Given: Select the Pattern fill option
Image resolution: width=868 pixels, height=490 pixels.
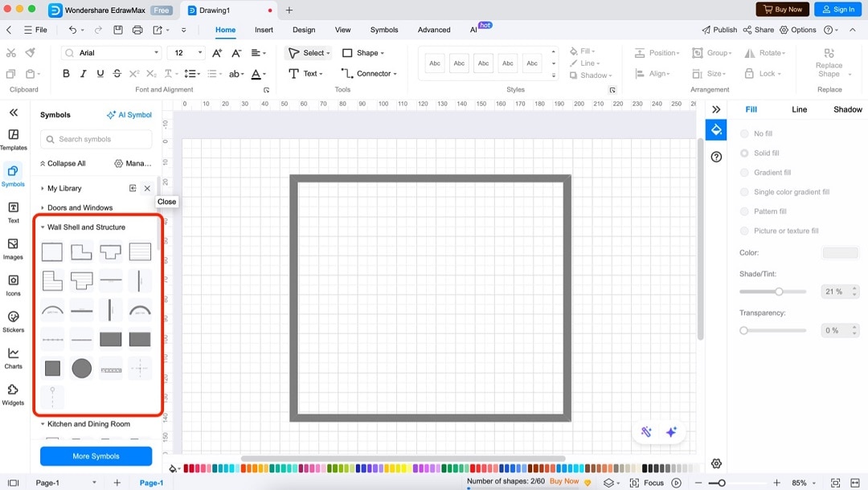Looking at the screenshot, I should 744,211.
